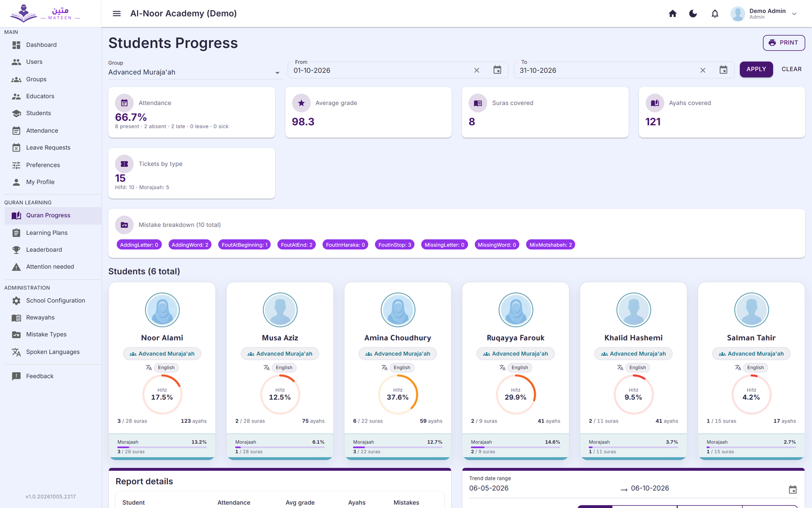Apply the selected date filters

[756, 69]
